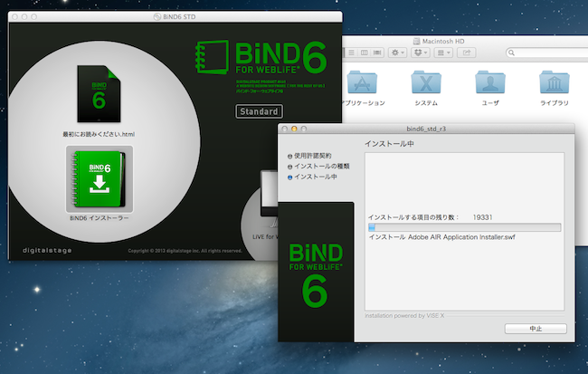Launch the BiND6 インストーラー icon
This screenshot has width=588, height=374.
click(100, 179)
